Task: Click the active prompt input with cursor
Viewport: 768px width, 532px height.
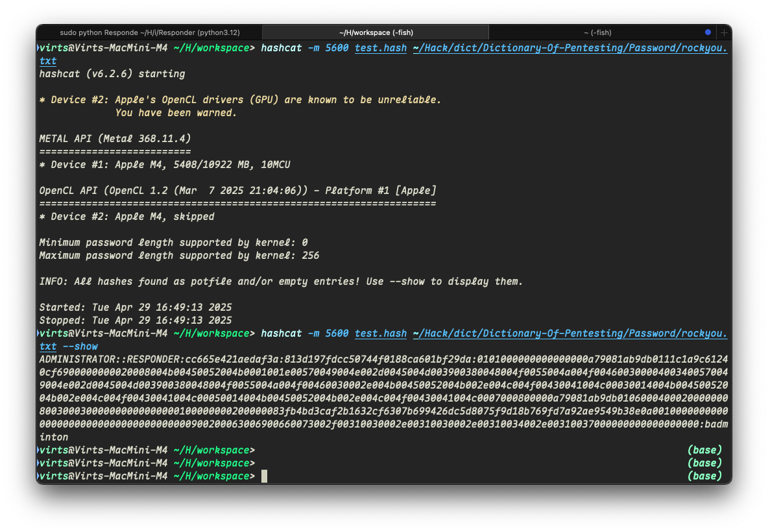Action: (264, 476)
